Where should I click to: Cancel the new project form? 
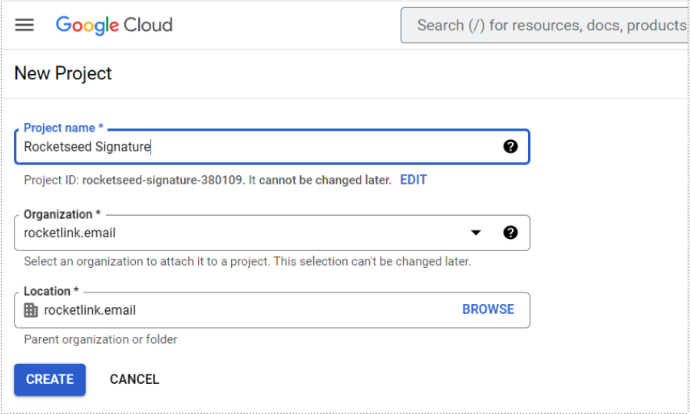134,379
